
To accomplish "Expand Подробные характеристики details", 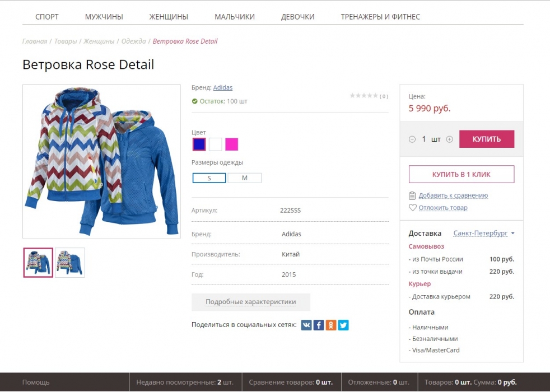I will (x=250, y=302).
